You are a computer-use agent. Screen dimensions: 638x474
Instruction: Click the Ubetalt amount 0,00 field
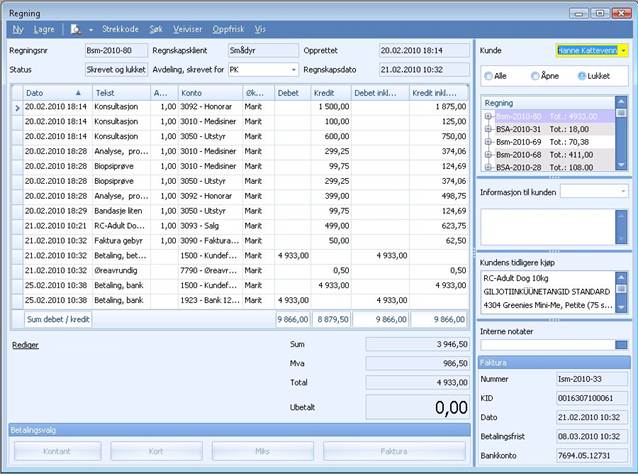[x=417, y=407]
